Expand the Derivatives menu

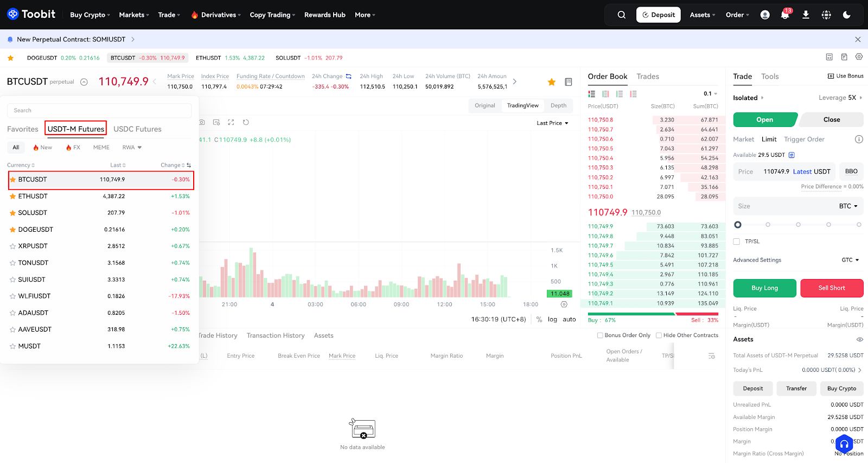[216, 15]
